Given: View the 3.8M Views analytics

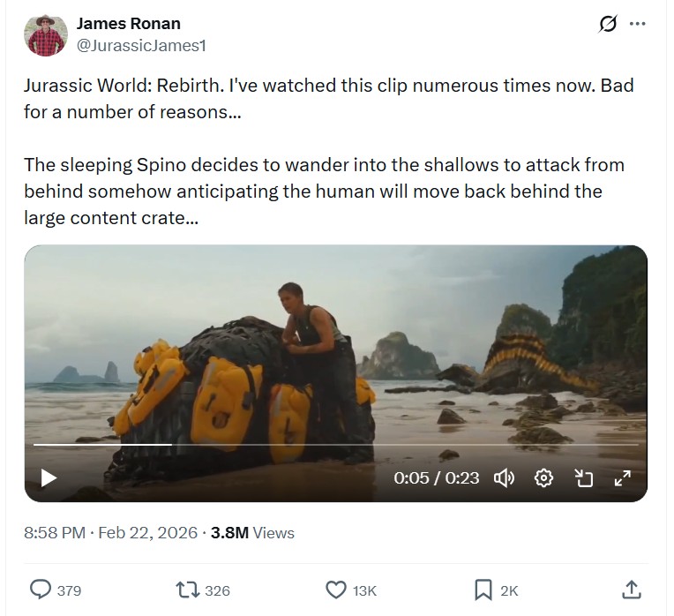Looking at the screenshot, I should point(252,532).
